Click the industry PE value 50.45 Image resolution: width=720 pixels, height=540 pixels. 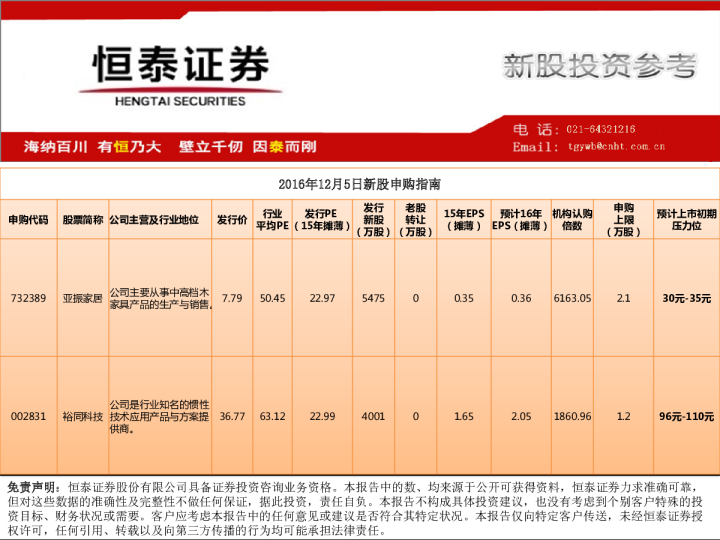click(x=272, y=298)
